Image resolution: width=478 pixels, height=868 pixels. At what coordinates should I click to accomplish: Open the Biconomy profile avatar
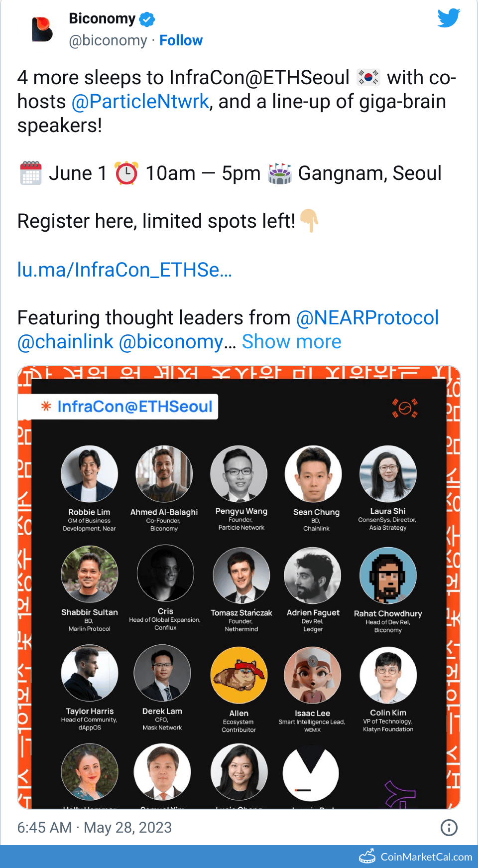pos(42,29)
